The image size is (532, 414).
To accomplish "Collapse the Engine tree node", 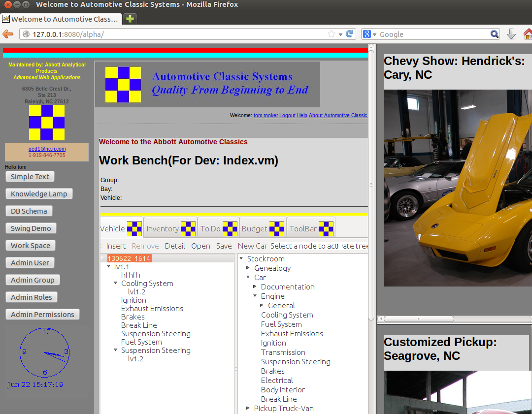I will [255, 296].
